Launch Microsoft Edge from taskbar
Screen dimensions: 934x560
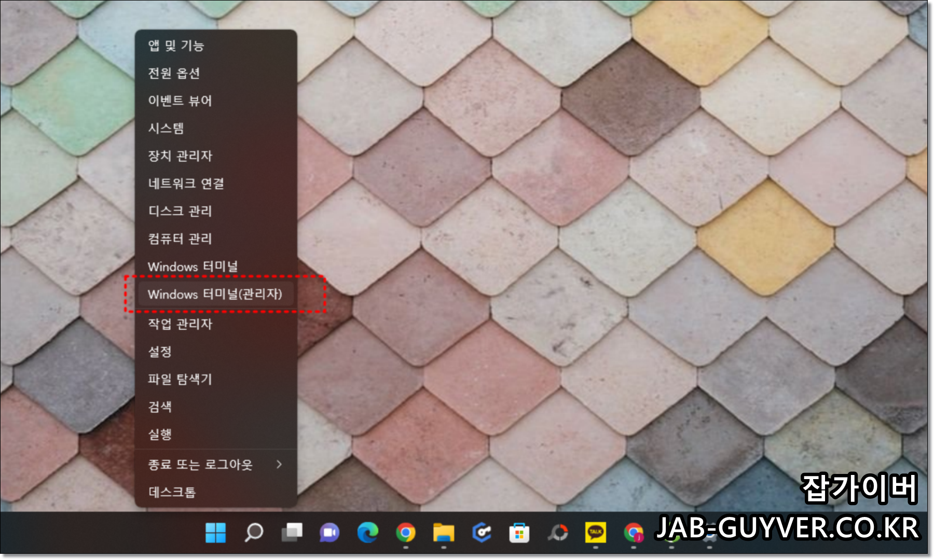(x=367, y=533)
